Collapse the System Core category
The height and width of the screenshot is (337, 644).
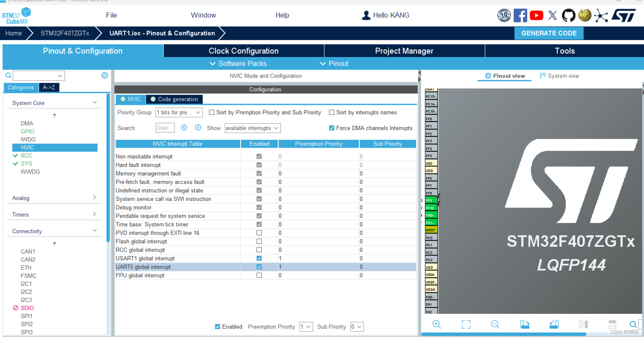click(95, 102)
